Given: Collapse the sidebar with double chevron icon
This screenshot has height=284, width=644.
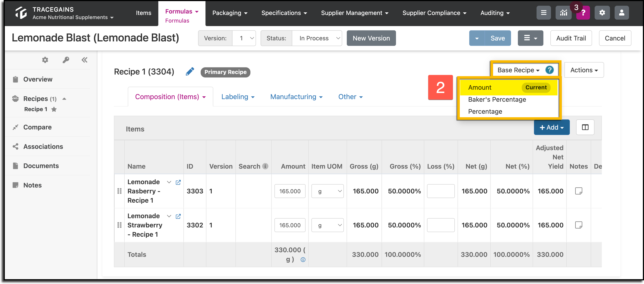Looking at the screenshot, I should pos(85,60).
